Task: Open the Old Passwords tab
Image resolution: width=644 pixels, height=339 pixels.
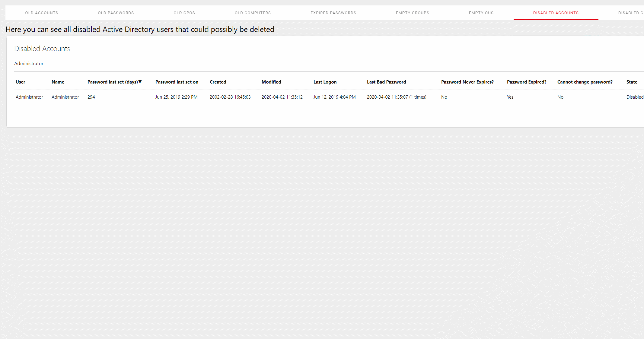Action: pos(116,13)
